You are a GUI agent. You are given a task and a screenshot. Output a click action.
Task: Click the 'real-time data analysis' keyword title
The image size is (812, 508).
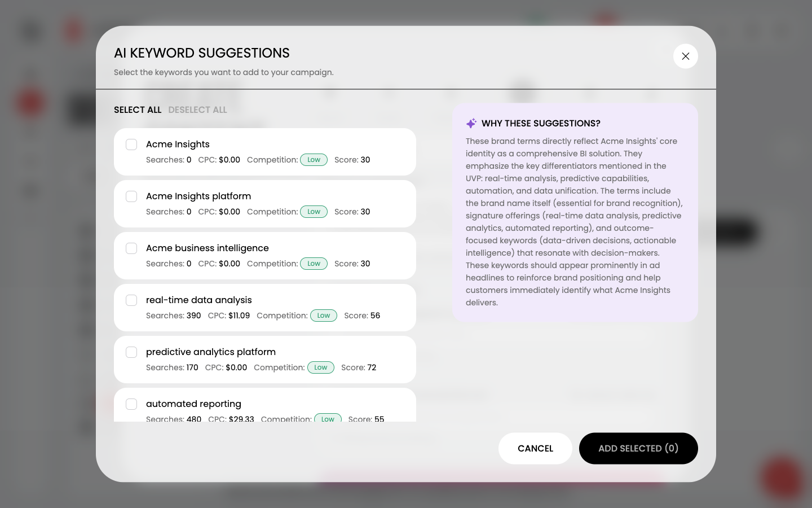(199, 300)
